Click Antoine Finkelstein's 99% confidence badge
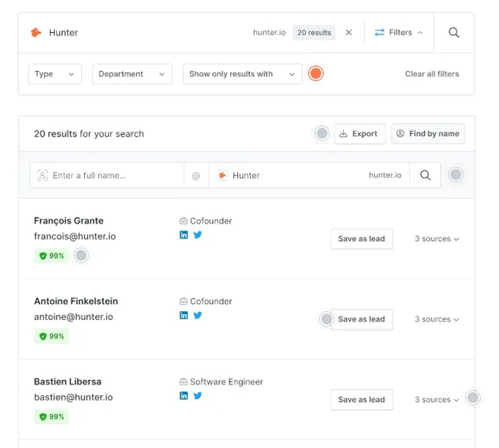The height and width of the screenshot is (448, 499). coord(52,336)
